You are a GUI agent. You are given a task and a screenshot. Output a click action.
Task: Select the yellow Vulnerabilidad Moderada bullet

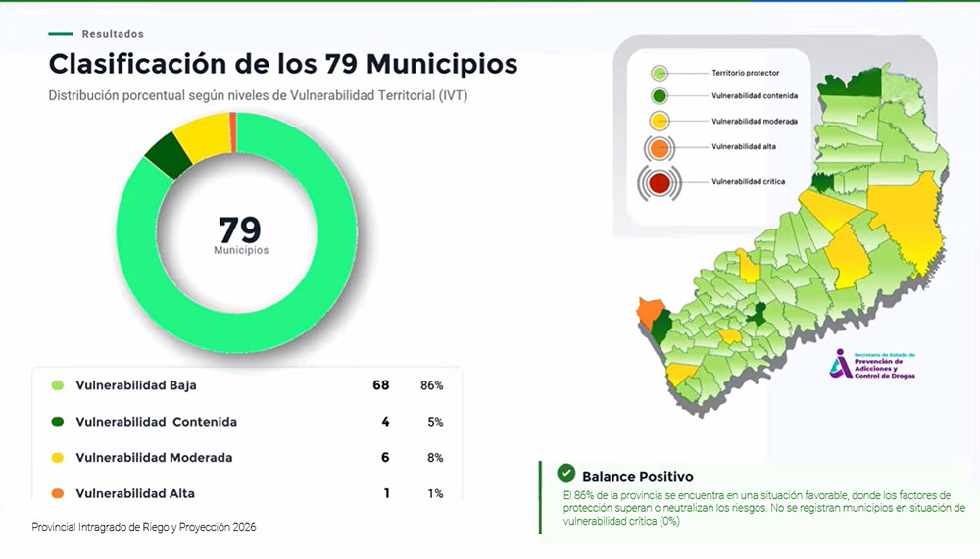[58, 458]
